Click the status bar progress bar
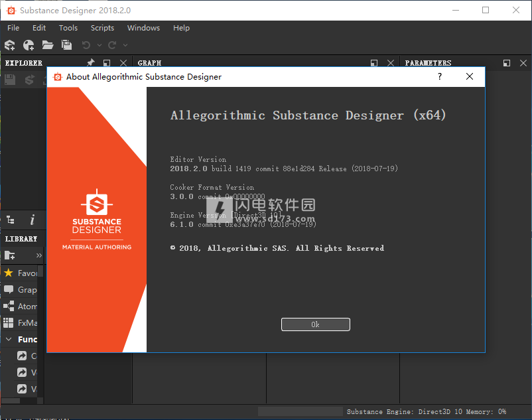This screenshot has height=420, width=532. point(300,411)
